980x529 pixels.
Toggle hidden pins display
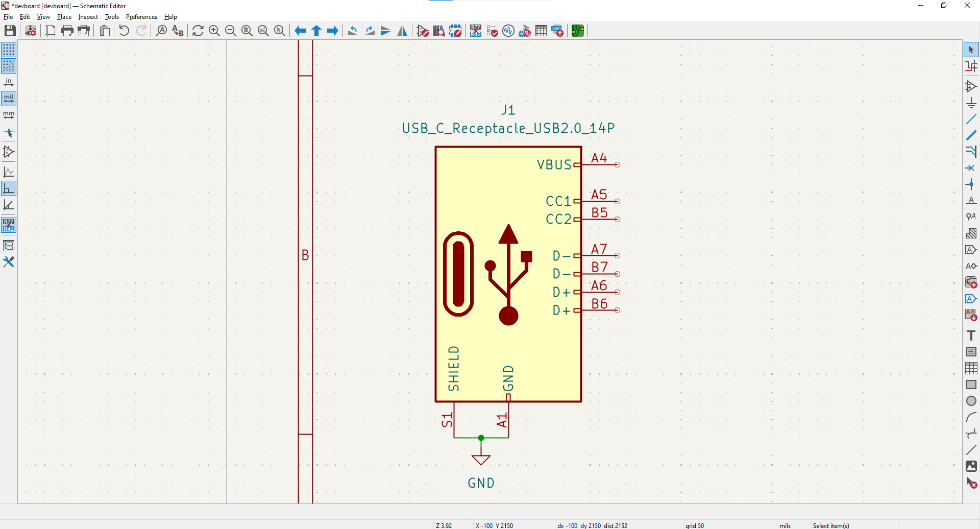pos(9,152)
